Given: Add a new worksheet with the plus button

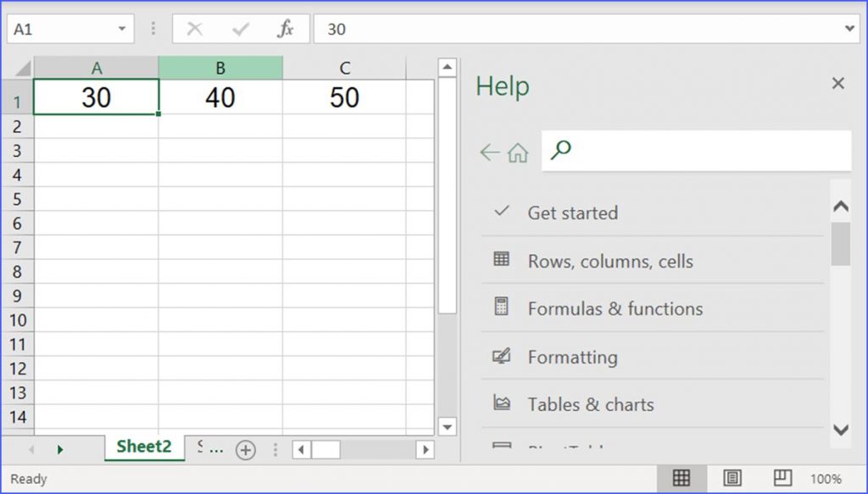Looking at the screenshot, I should click(245, 449).
